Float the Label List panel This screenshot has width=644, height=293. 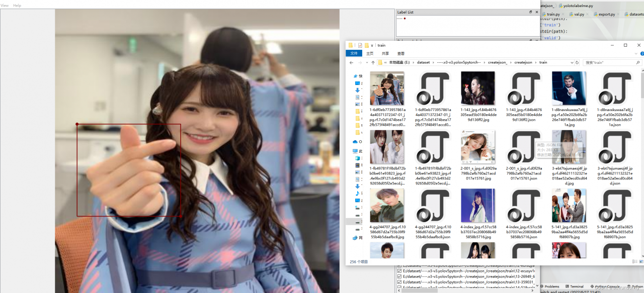click(x=530, y=12)
